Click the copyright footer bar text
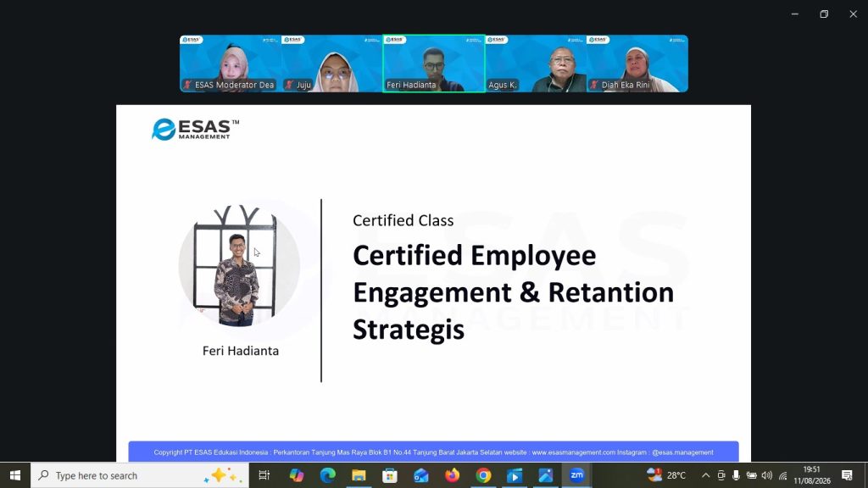Screen dimensions: 868x488 pos(433,452)
